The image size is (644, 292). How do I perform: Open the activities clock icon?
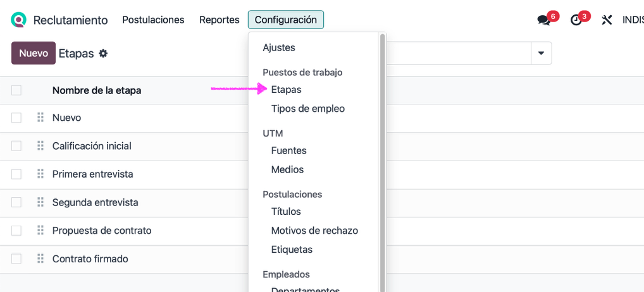[x=576, y=20]
